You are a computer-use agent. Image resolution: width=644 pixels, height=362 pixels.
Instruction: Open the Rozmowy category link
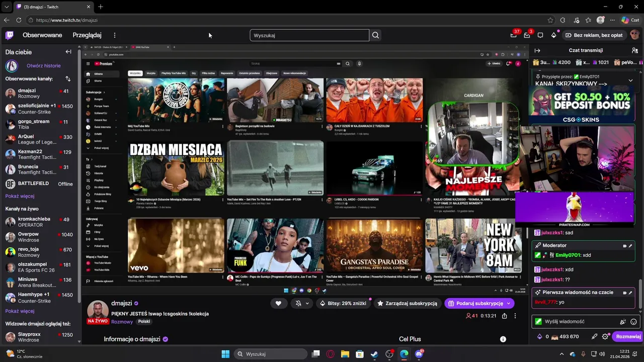tap(122, 322)
